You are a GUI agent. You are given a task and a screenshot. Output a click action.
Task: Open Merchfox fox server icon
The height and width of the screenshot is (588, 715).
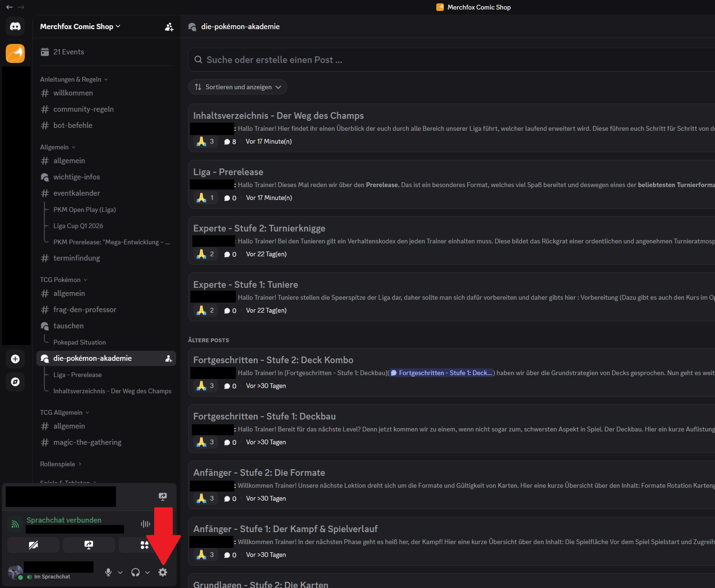tap(15, 53)
